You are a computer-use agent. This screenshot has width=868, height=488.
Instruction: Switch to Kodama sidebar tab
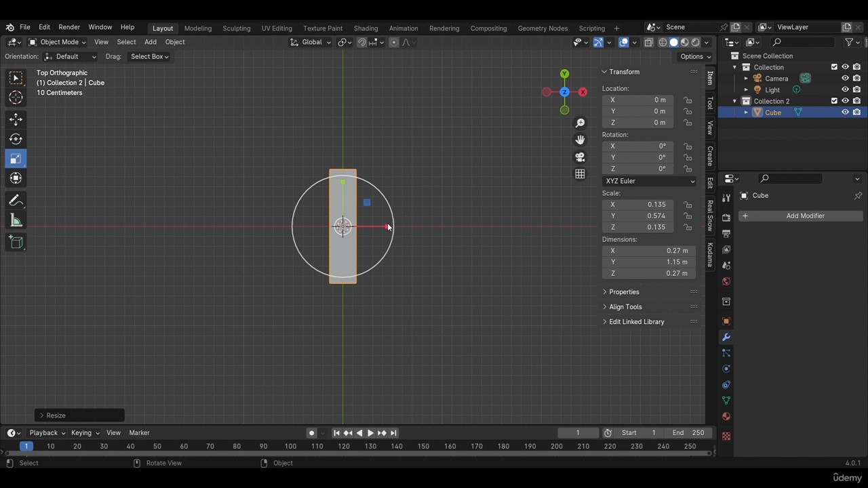710,255
